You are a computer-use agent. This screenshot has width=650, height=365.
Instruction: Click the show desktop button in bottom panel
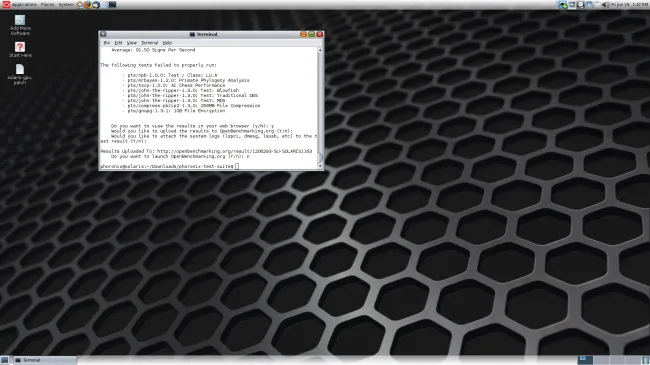tap(4, 360)
